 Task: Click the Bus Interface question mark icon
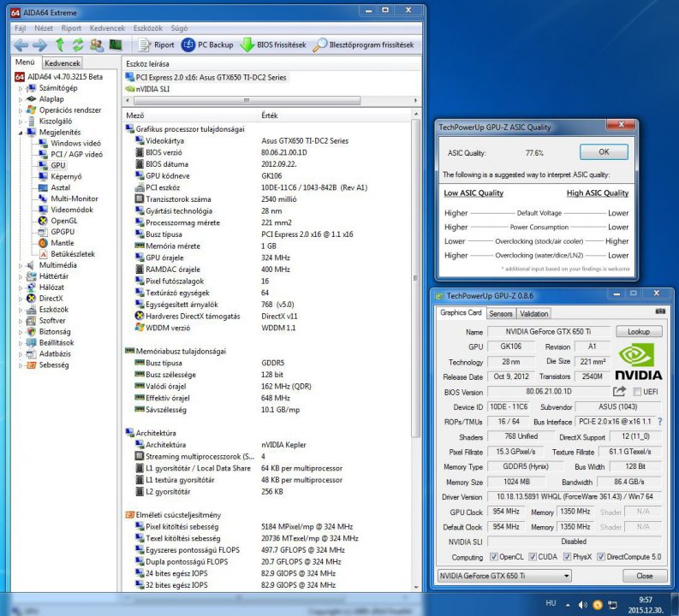tap(658, 421)
